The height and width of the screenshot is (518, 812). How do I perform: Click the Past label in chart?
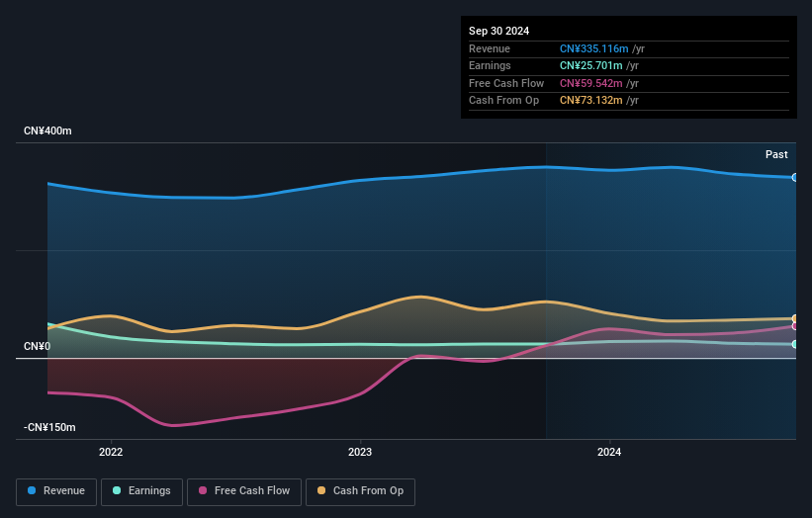(x=776, y=154)
